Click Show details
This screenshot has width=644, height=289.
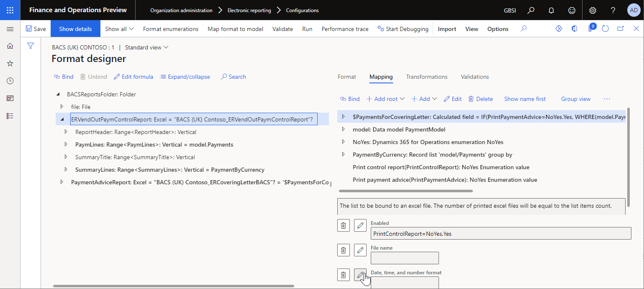(75, 29)
